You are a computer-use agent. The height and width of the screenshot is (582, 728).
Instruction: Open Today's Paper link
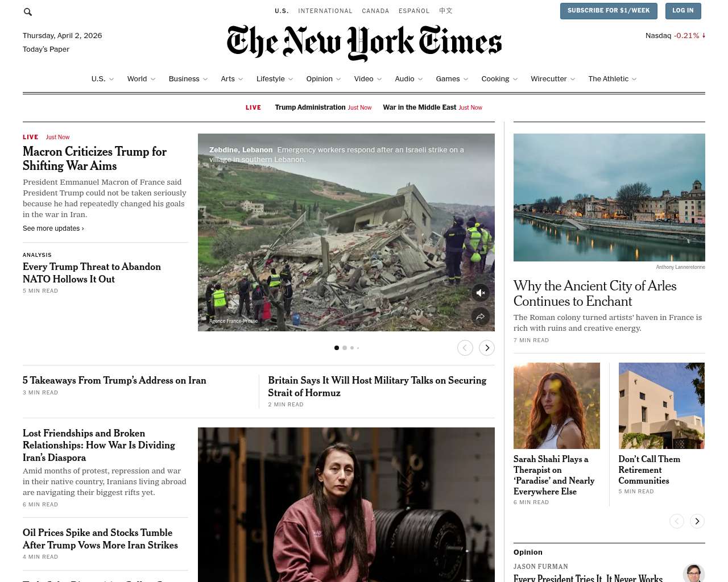[46, 49]
